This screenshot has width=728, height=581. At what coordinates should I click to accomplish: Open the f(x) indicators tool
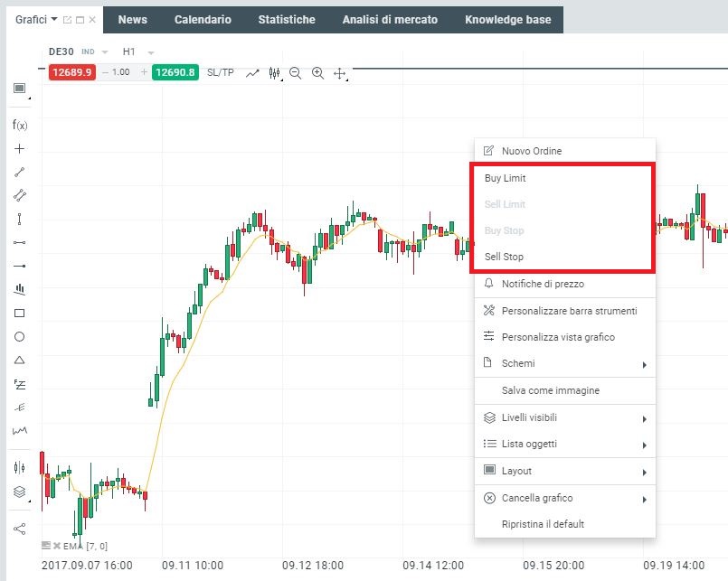(19, 125)
